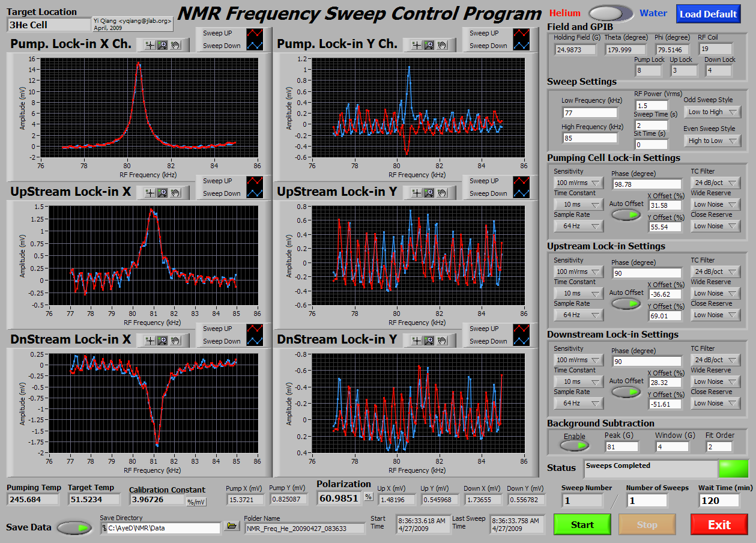
Task: Select pan hand tool on DnStream Lock-in X graph
Action: (175, 340)
